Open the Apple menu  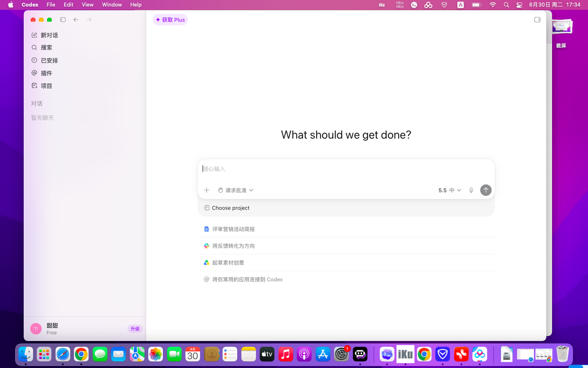point(11,5)
